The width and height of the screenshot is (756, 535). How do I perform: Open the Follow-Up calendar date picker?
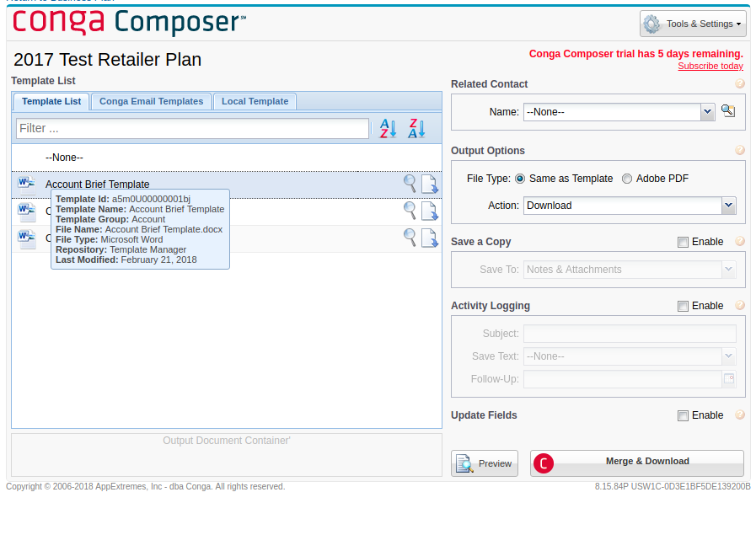729,379
